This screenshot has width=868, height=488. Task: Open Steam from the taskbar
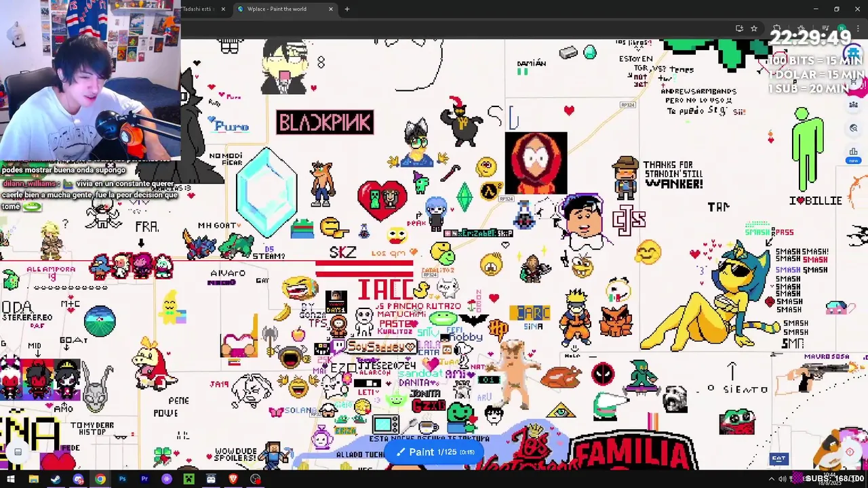click(x=56, y=479)
